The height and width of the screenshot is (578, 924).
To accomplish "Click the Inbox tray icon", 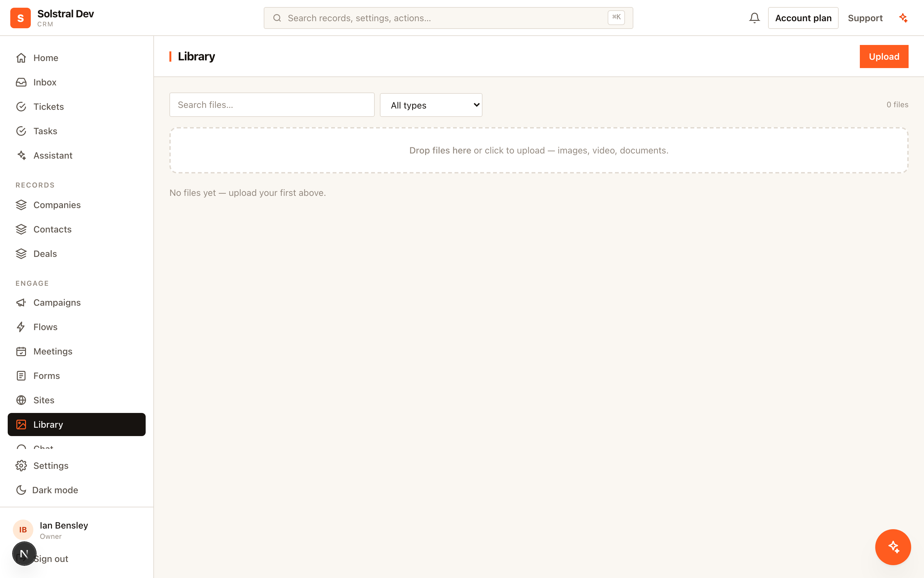I will click(x=21, y=82).
